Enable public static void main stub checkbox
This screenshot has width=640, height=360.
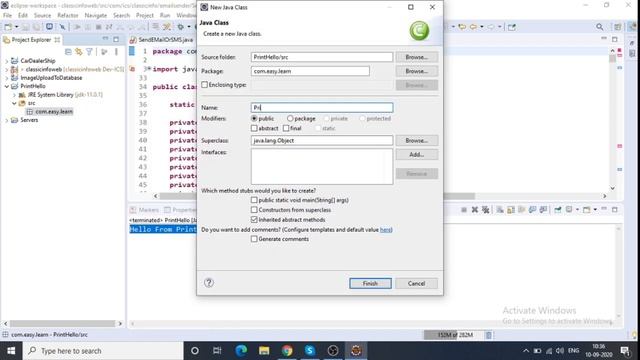click(254, 200)
